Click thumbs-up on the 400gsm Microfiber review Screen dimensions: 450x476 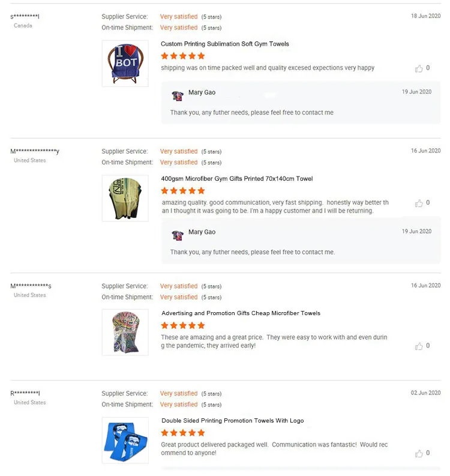[x=419, y=203]
